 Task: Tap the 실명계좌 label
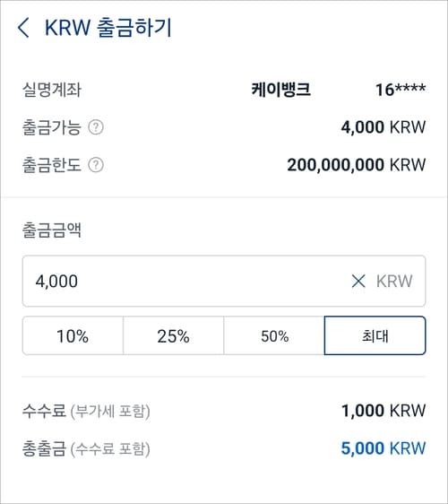click(52, 90)
